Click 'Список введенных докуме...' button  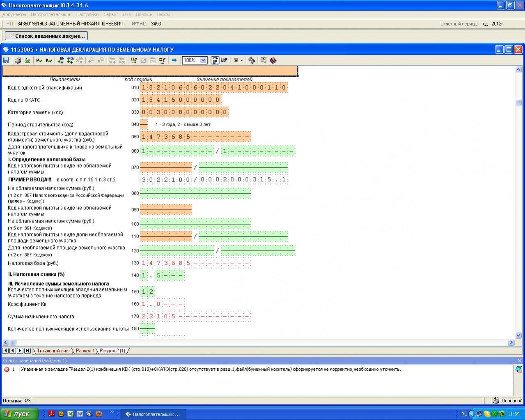(46, 36)
